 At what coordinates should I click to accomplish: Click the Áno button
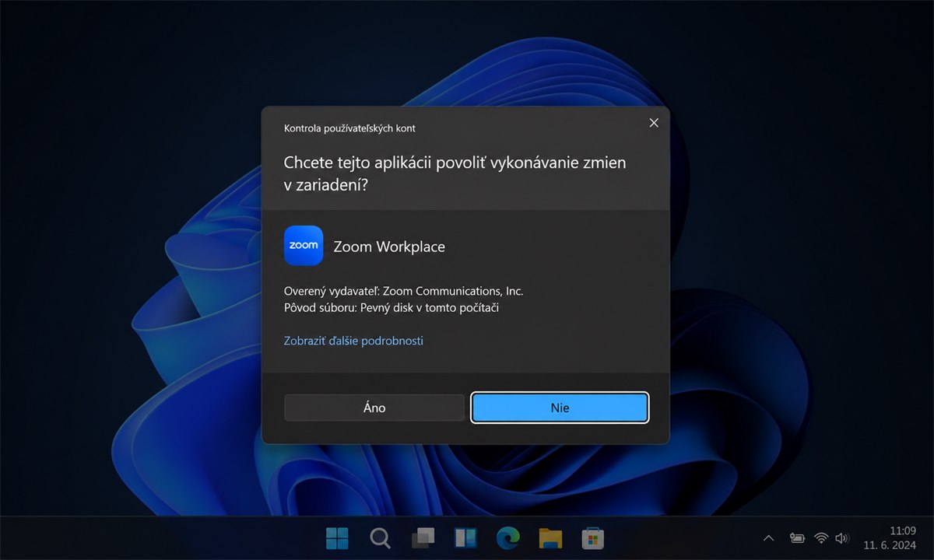(374, 408)
